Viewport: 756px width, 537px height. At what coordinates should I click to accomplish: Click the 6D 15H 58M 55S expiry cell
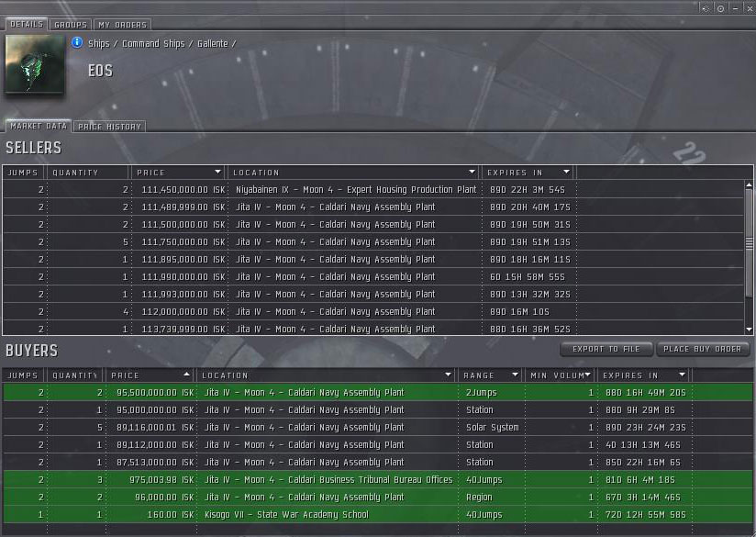coord(528,277)
